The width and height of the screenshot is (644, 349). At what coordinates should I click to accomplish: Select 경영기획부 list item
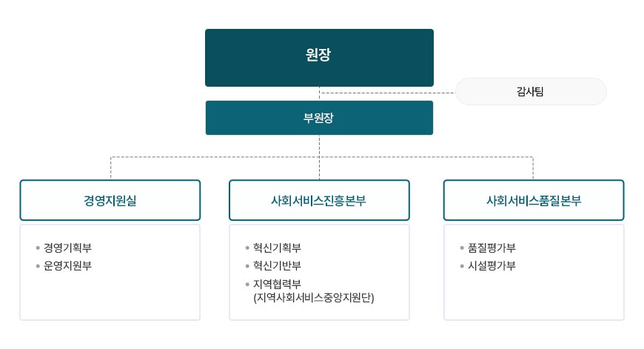point(68,248)
